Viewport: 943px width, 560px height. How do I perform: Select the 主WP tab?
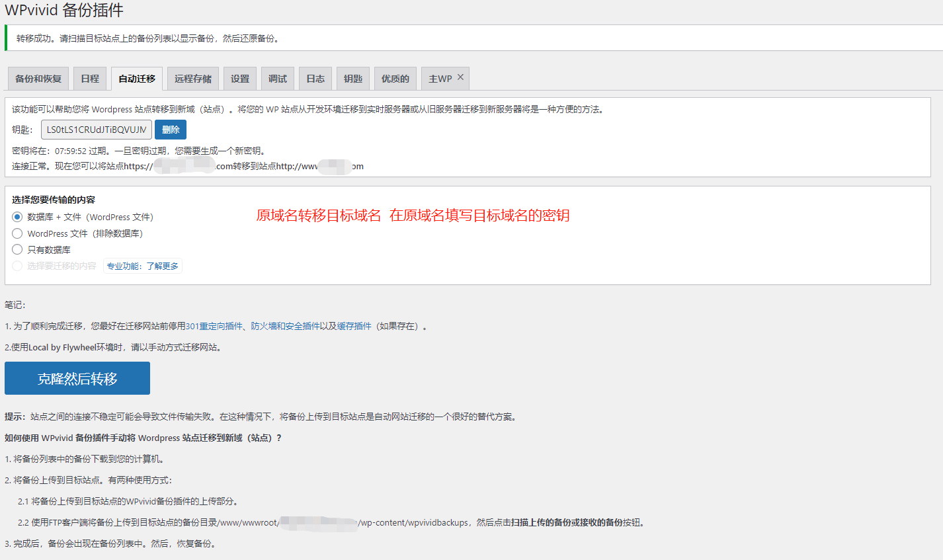tap(440, 79)
